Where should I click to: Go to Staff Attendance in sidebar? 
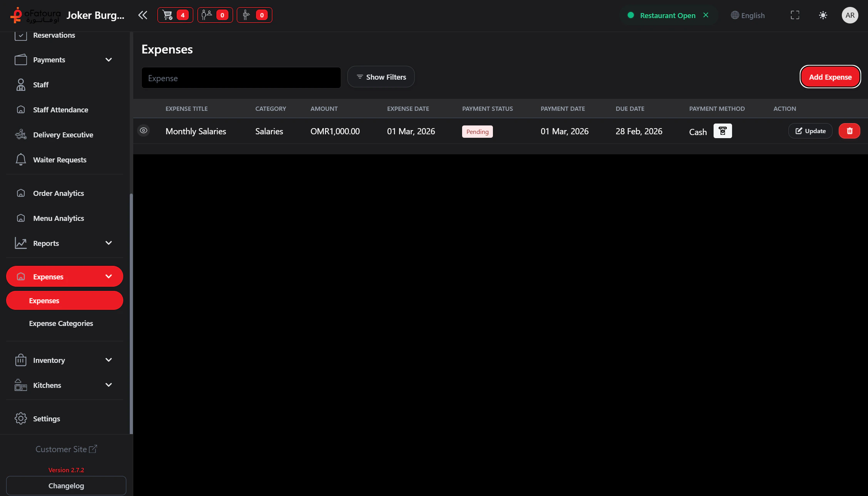(60, 110)
